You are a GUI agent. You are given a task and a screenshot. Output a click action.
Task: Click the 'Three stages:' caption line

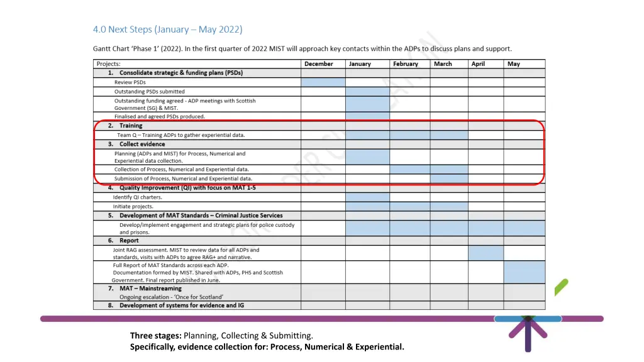click(221, 336)
